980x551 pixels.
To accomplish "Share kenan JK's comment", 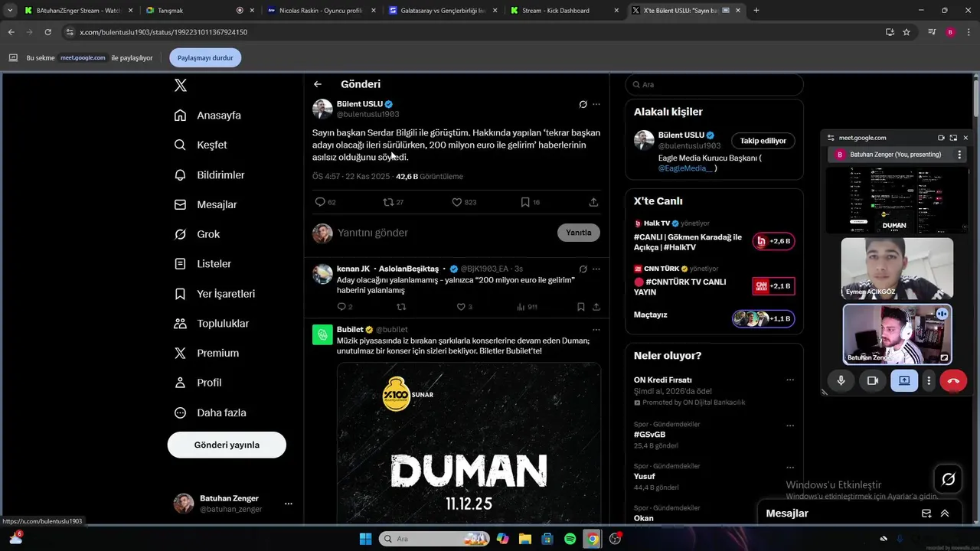I will [x=596, y=307].
